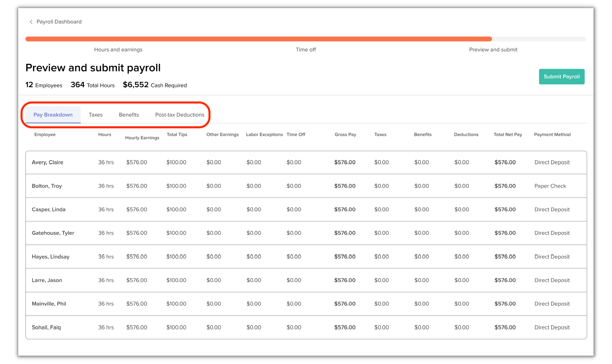
Task: Select the Sohail, Faiq employee row
Action: [46, 327]
